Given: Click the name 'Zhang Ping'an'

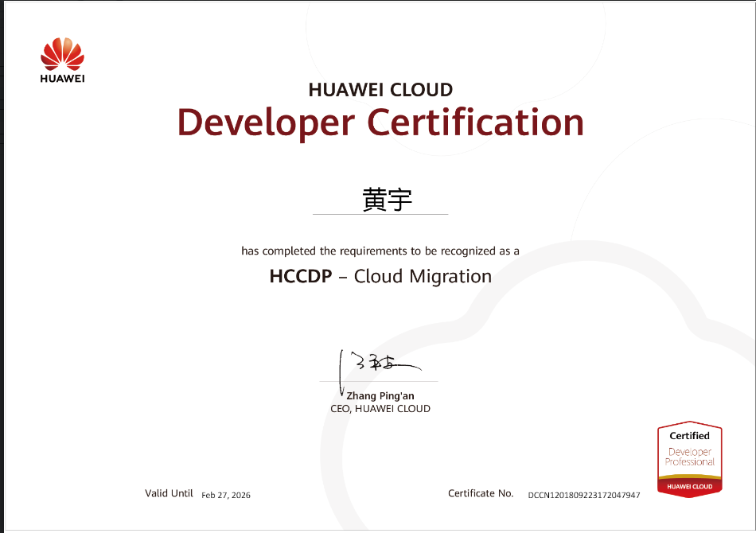Looking at the screenshot, I should coord(380,396).
